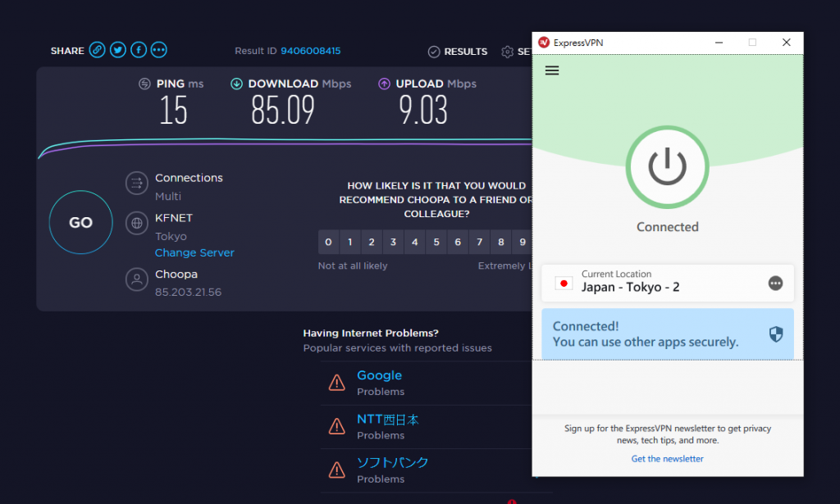Rate recommendation score 2
The width and height of the screenshot is (840, 504).
(372, 242)
